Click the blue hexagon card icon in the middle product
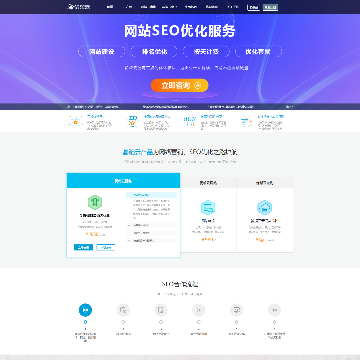 pos(208,207)
